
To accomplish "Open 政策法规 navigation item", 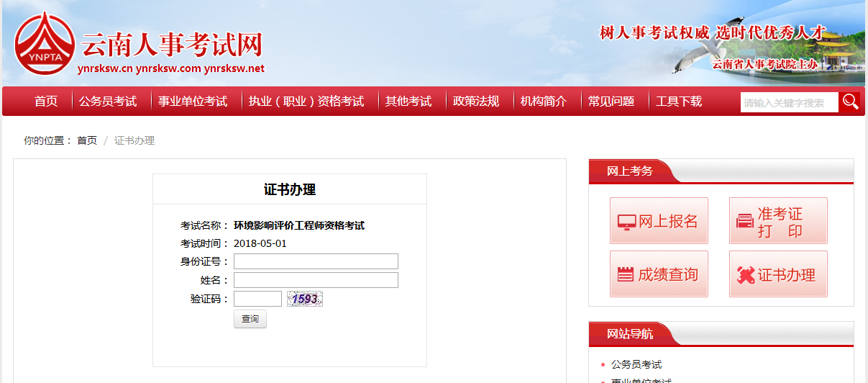I will tap(476, 102).
